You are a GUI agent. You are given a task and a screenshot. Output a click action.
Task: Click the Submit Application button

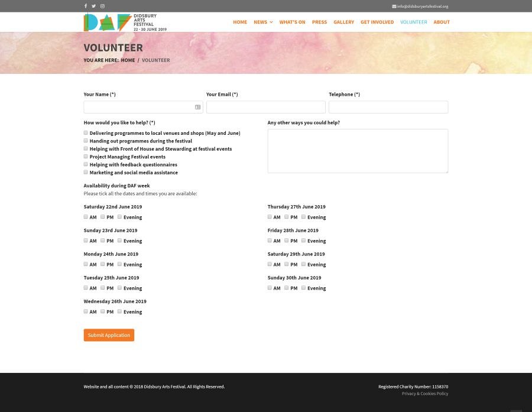[109, 335]
